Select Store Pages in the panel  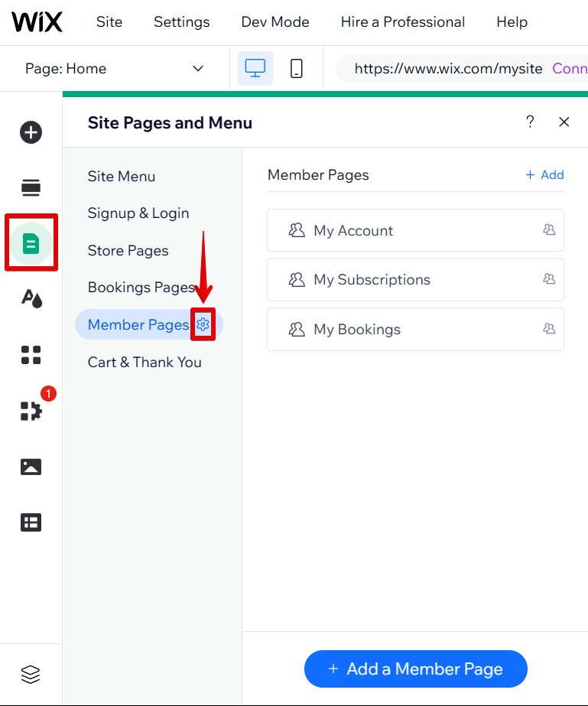coord(128,251)
